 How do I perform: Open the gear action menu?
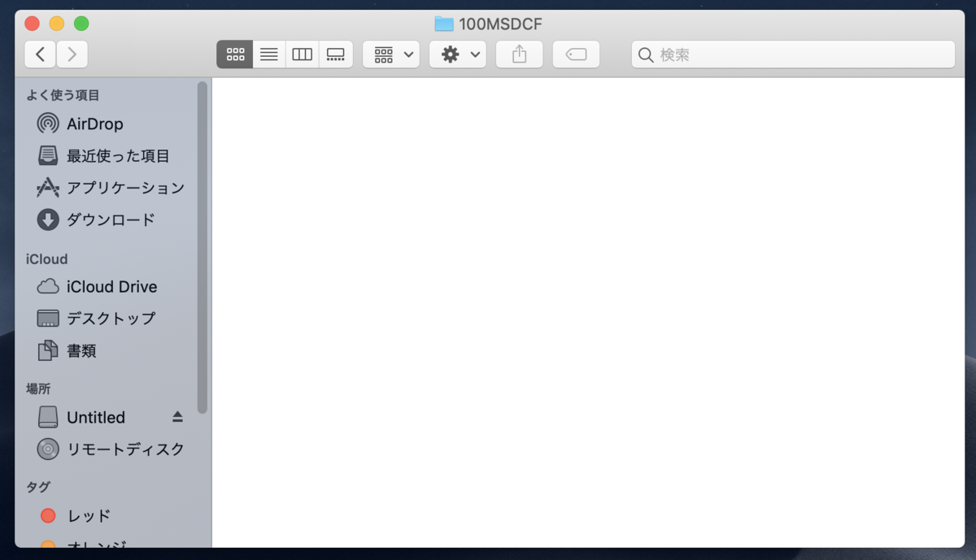(x=458, y=54)
